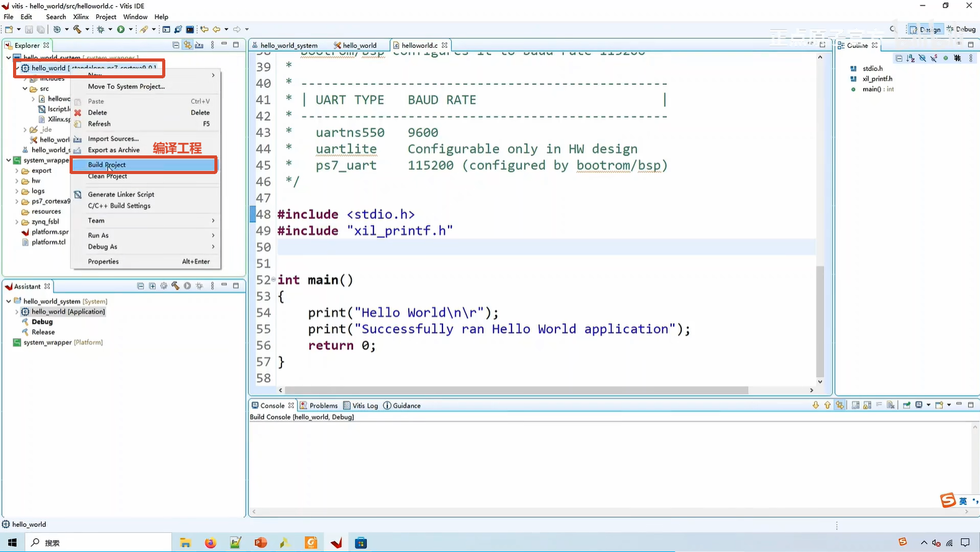Collapse hello_world_system in Assistant tree

pos(9,301)
